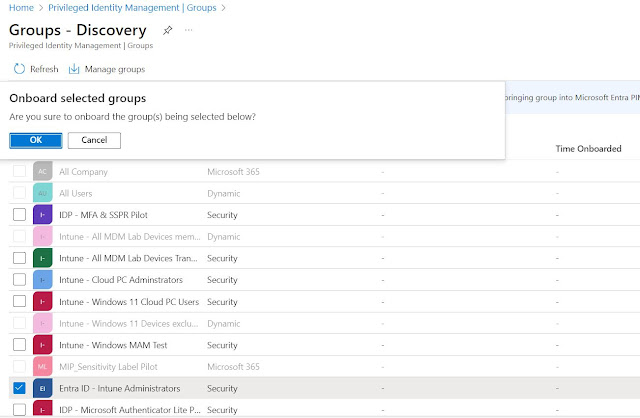Confirm onboarding with the OK button
This screenshot has height=418, width=640.
point(36,140)
